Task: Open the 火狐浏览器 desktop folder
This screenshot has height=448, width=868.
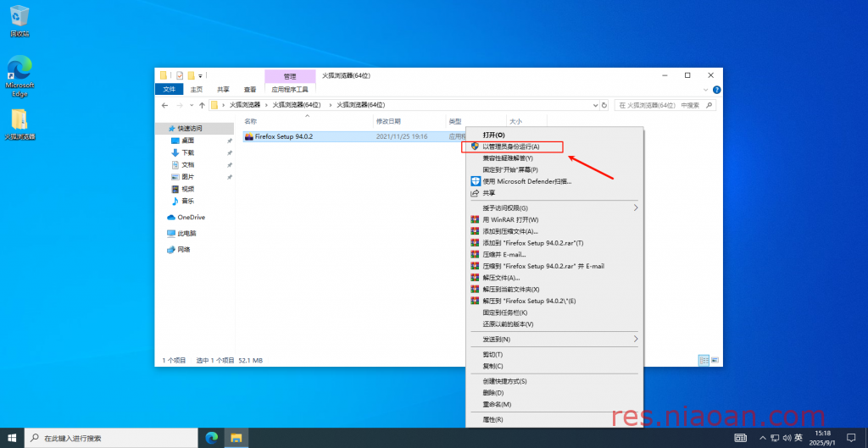Action: click(19, 124)
